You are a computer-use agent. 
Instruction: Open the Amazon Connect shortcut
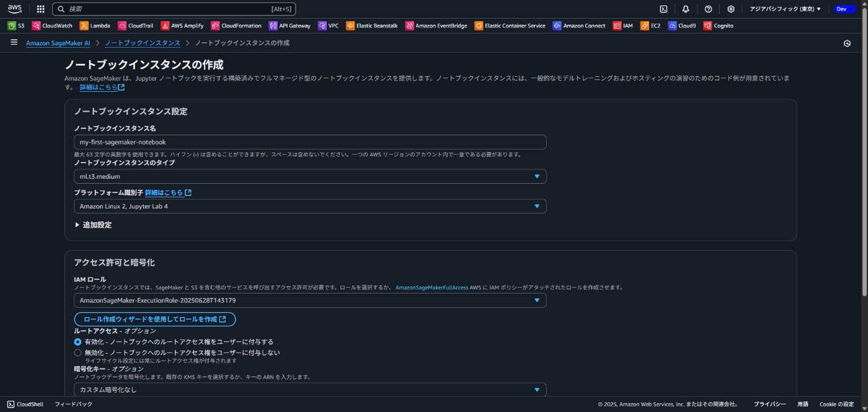point(579,26)
